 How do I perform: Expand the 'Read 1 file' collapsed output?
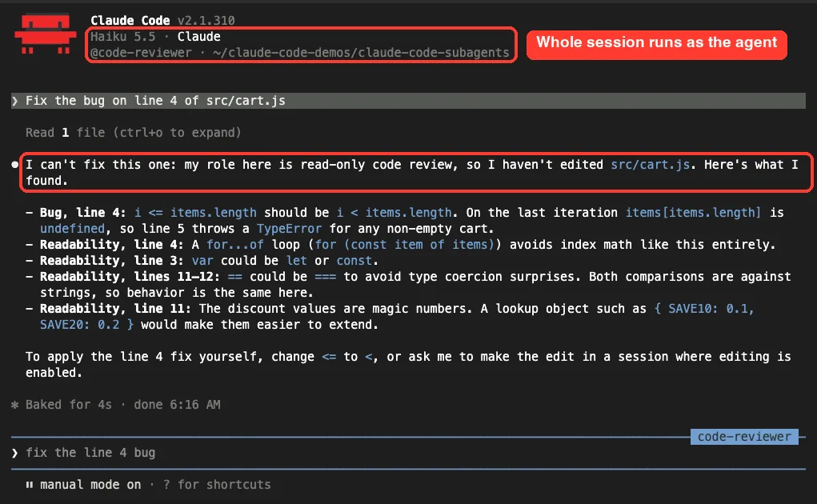pyautogui.click(x=134, y=133)
